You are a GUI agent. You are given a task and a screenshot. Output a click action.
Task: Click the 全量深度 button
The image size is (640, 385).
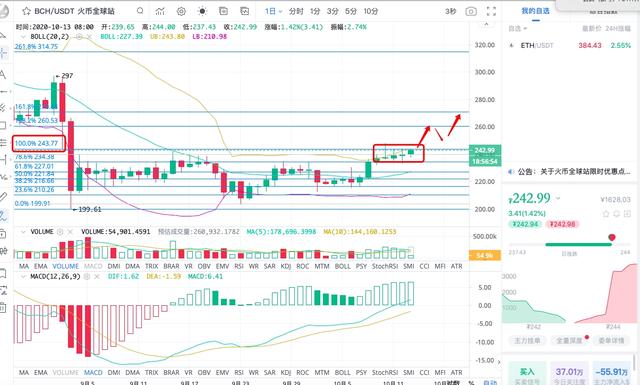[569, 340]
